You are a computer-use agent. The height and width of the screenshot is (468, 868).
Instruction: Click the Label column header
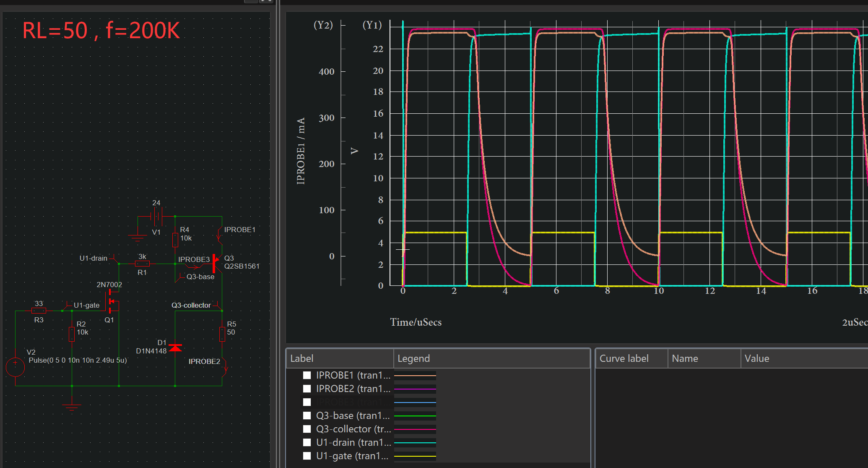pyautogui.click(x=340, y=358)
